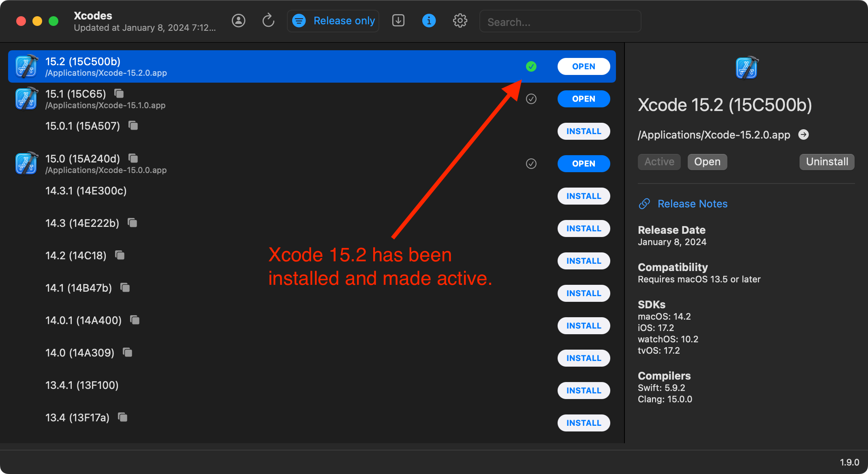This screenshot has width=868, height=474.
Task: Click the account sign-in icon
Action: pos(238,21)
